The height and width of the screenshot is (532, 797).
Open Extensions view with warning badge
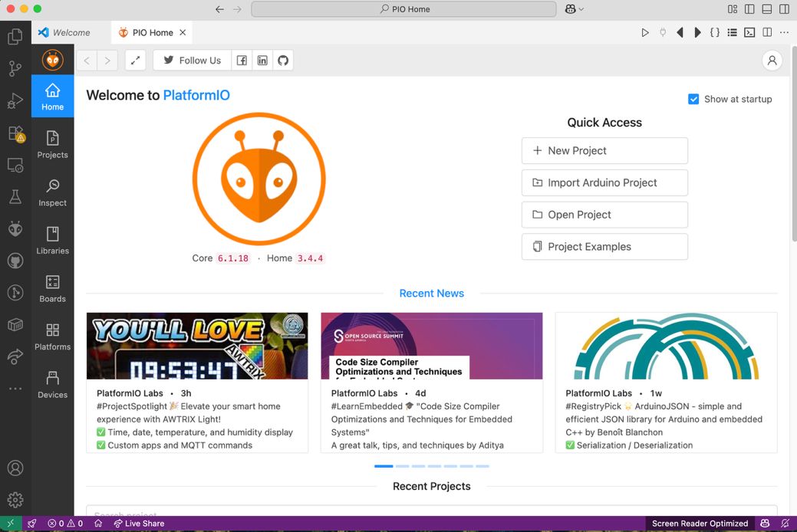click(x=15, y=133)
